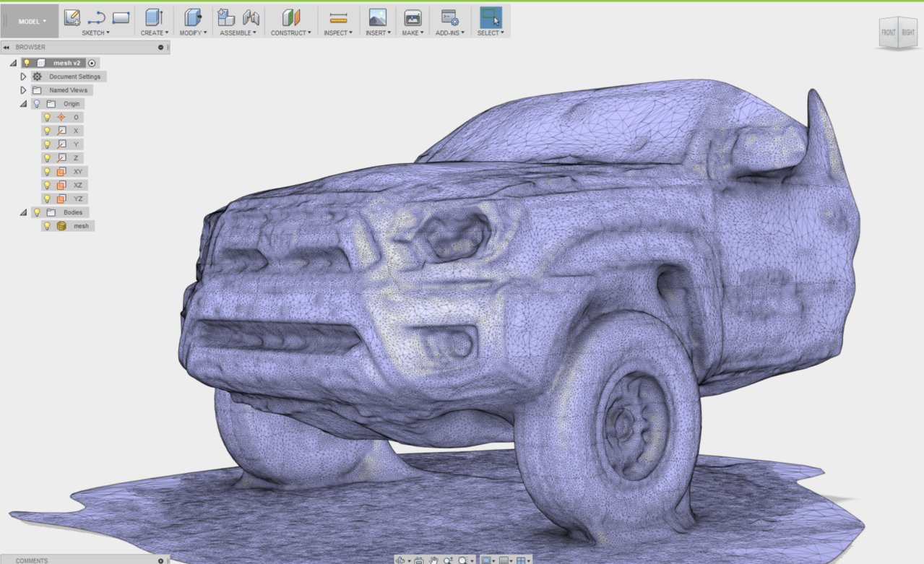Click the New Component icon
Viewport: 924px width, 564px height.
(226, 17)
